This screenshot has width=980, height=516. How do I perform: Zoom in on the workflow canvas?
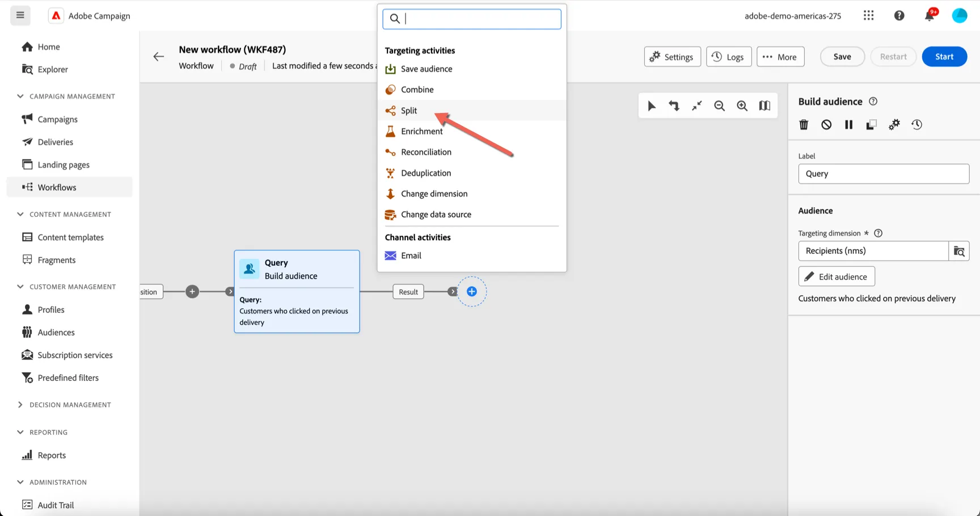click(742, 106)
